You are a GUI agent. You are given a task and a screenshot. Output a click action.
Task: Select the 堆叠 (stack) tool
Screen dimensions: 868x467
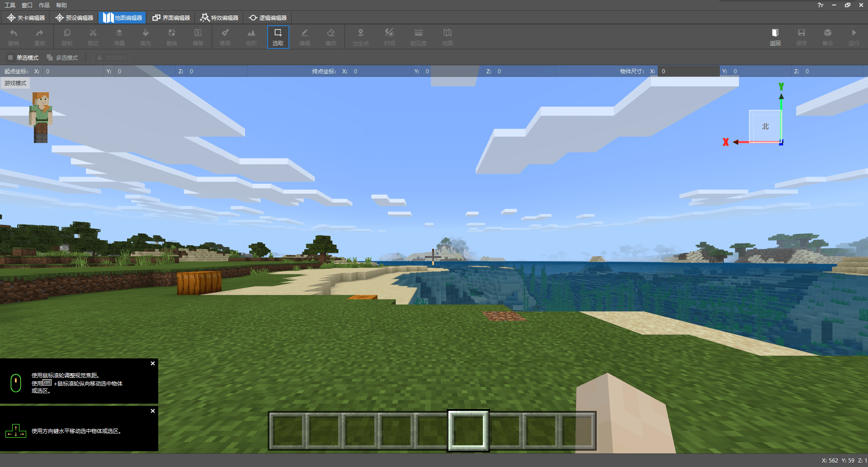point(119,37)
